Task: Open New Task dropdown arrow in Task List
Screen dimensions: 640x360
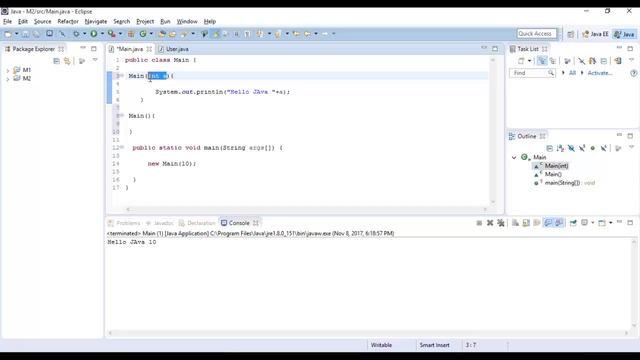Action: click(x=529, y=61)
